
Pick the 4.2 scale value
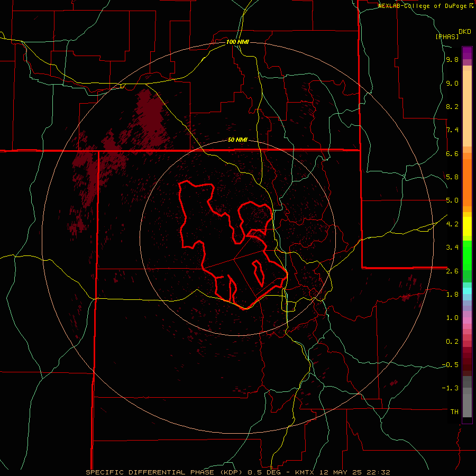452,224
